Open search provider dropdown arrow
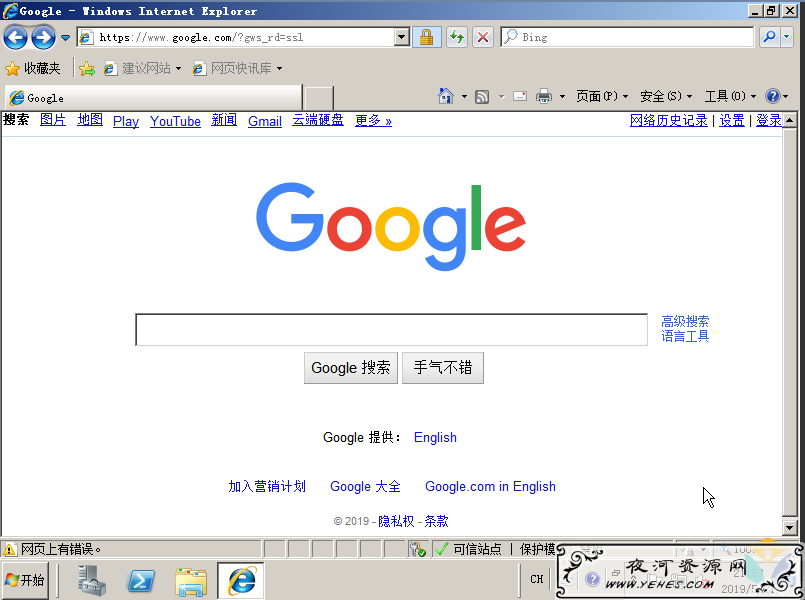Screen dimensions: 805x600 pos(787,37)
